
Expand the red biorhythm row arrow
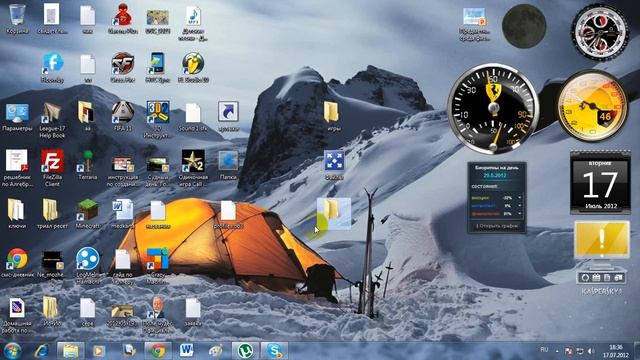tap(520, 213)
